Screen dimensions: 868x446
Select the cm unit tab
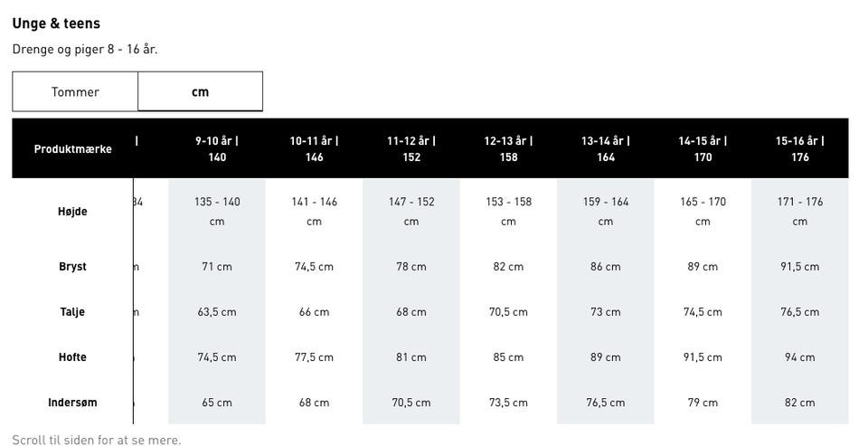pyautogui.click(x=200, y=91)
